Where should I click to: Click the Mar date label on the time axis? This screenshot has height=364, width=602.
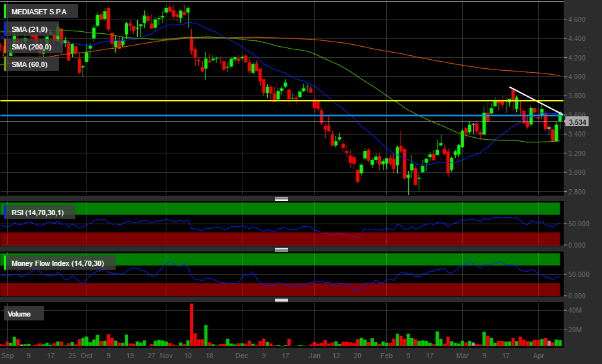pos(462,356)
